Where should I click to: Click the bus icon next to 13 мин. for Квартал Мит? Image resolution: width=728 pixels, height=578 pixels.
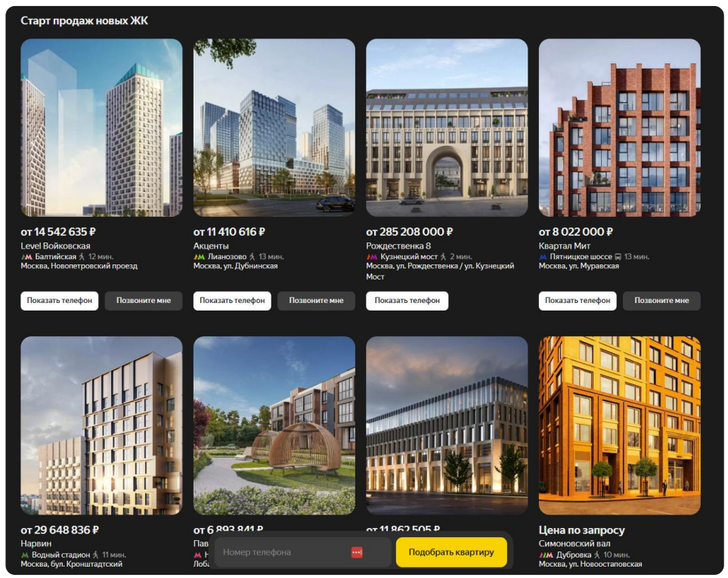coord(618,257)
